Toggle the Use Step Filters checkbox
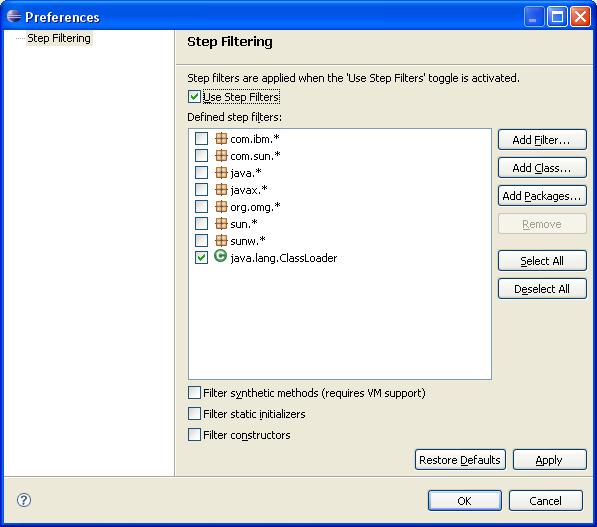597x527 pixels. click(x=194, y=96)
